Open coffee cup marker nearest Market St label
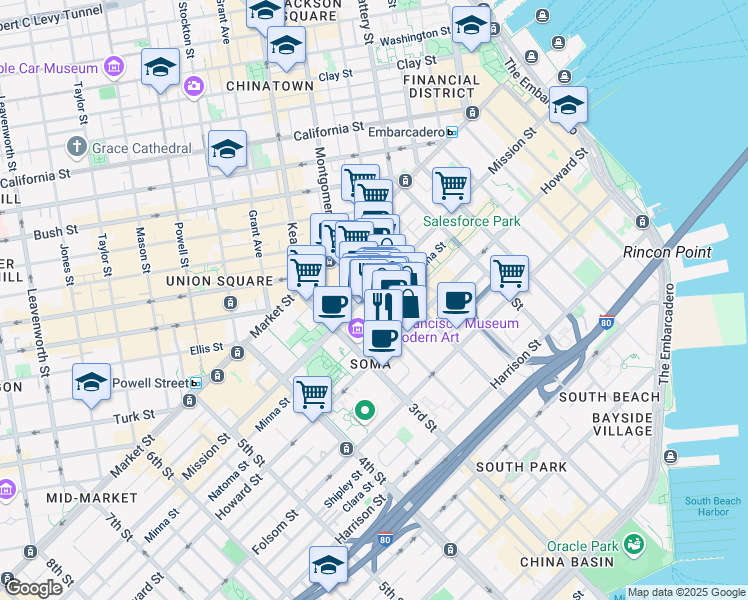Viewport: 748px width, 600px height. [x=332, y=308]
